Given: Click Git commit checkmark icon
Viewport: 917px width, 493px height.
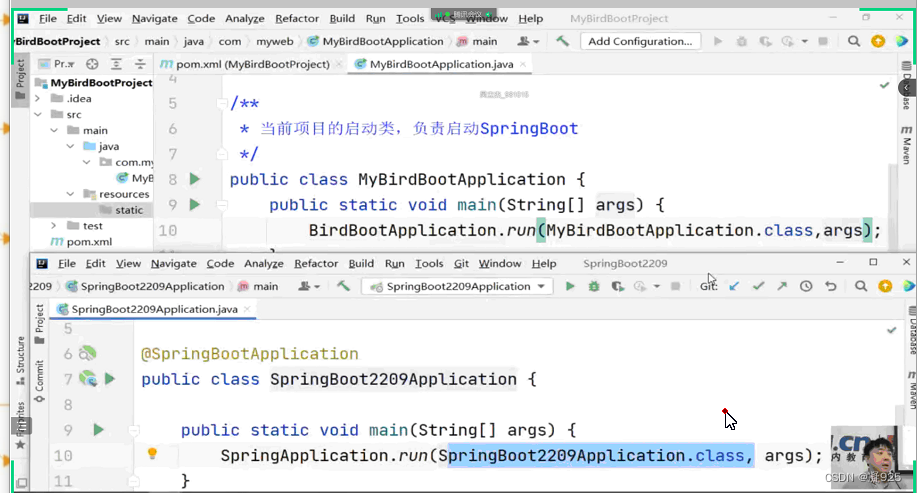Looking at the screenshot, I should [759, 287].
